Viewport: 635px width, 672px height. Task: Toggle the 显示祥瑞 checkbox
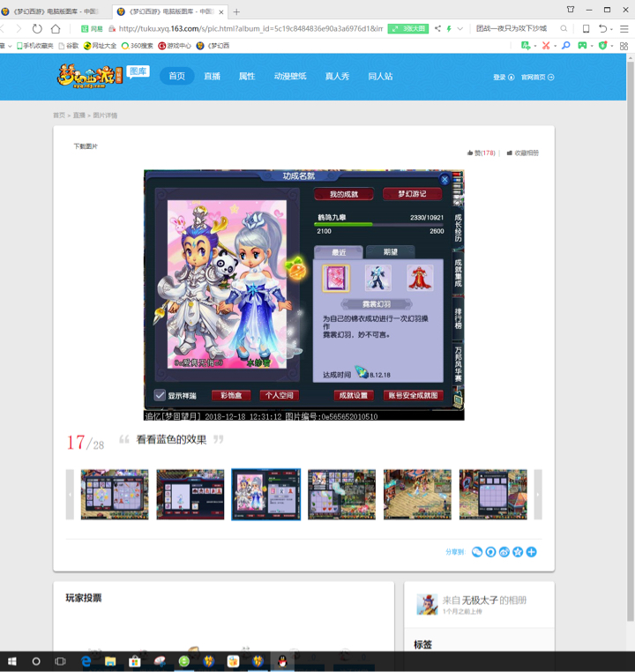[160, 395]
